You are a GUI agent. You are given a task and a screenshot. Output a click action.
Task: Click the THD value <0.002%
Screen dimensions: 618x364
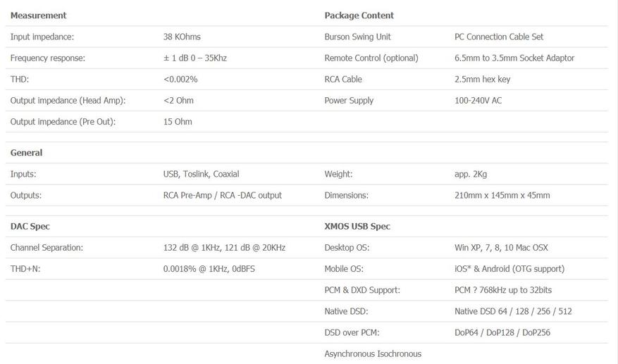(180, 79)
